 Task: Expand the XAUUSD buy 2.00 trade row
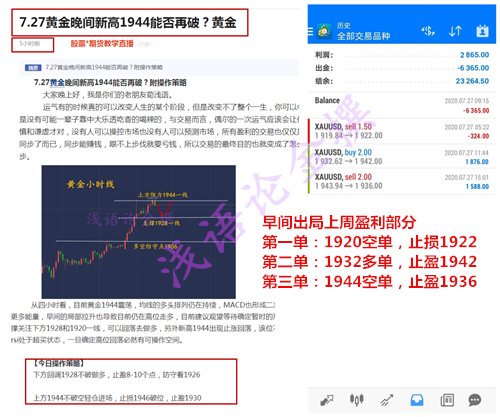click(x=402, y=157)
